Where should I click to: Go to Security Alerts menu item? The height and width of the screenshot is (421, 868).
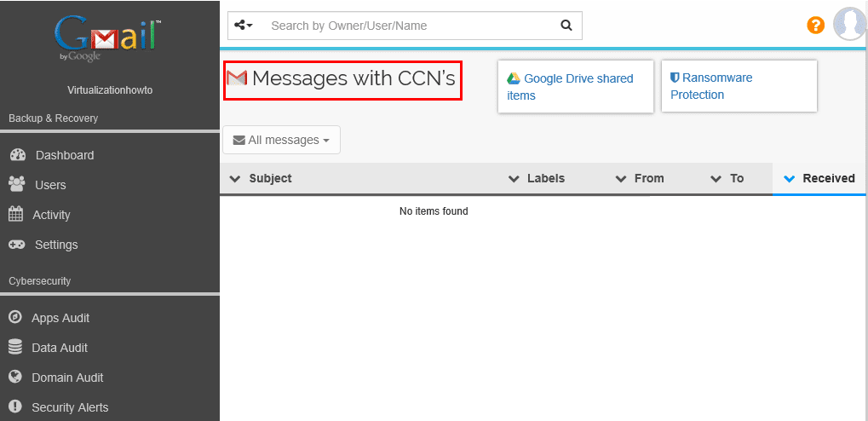(70, 407)
